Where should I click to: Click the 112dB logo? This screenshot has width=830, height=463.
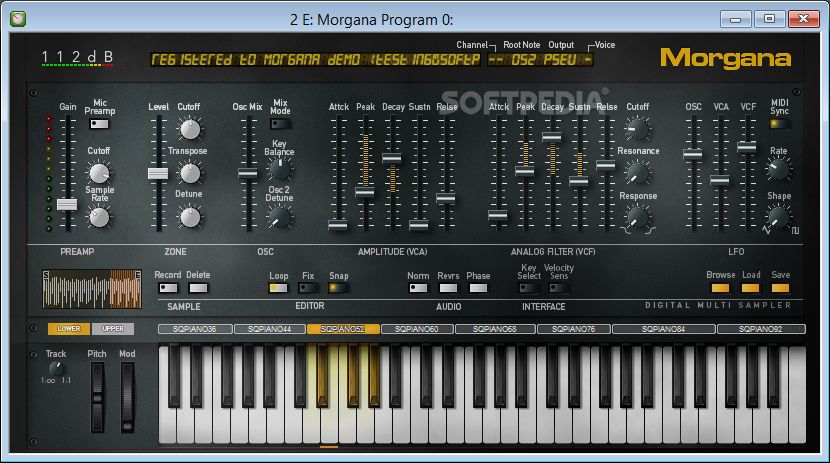(x=77, y=58)
